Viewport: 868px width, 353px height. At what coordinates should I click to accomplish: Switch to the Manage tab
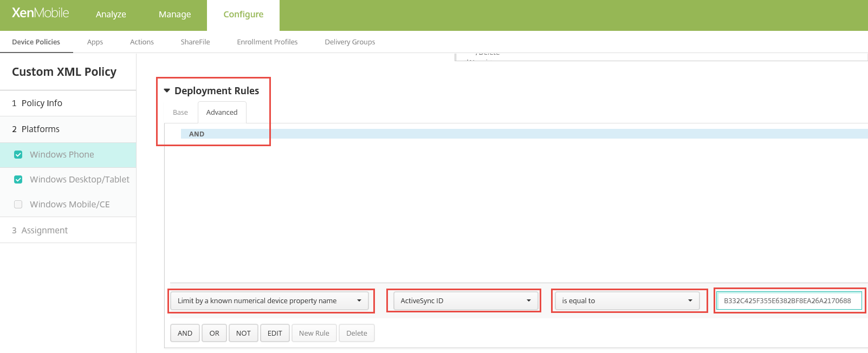(x=174, y=15)
